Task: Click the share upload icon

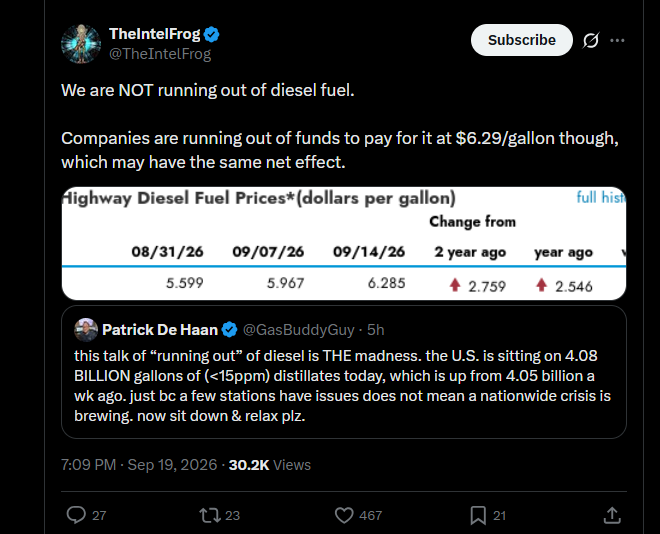Action: pos(612,515)
